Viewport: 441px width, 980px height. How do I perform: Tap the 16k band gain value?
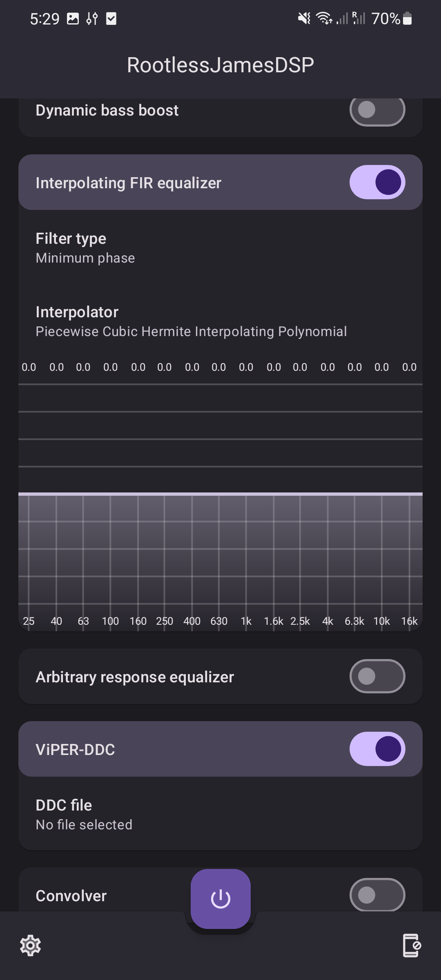409,367
